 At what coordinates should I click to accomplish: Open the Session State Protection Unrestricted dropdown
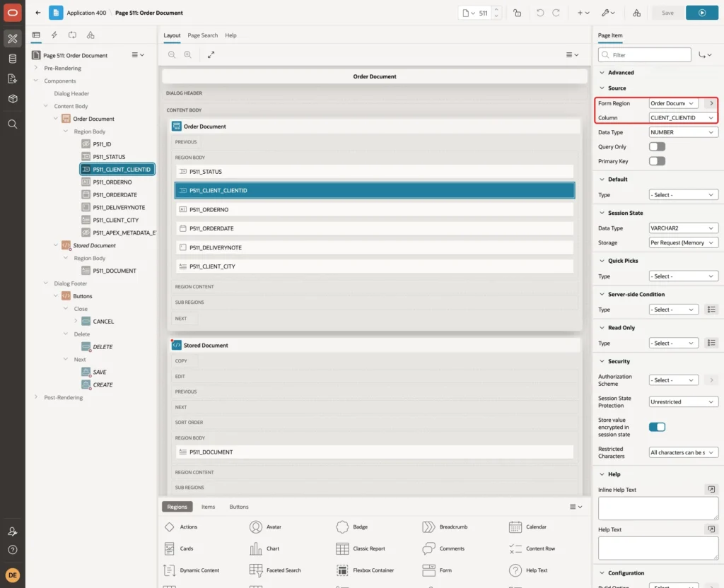[684, 401]
